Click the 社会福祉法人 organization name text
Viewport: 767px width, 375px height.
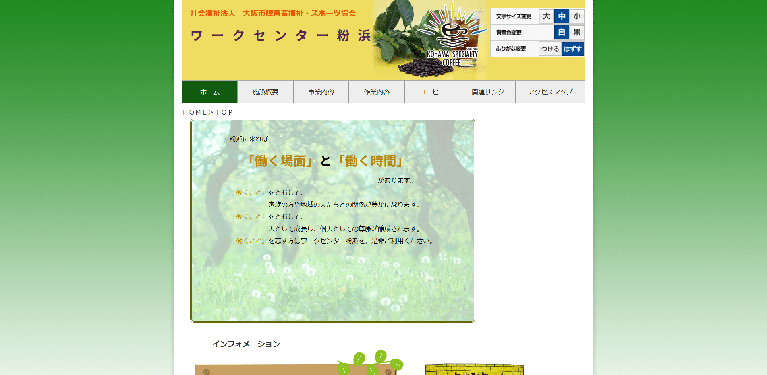click(273, 13)
